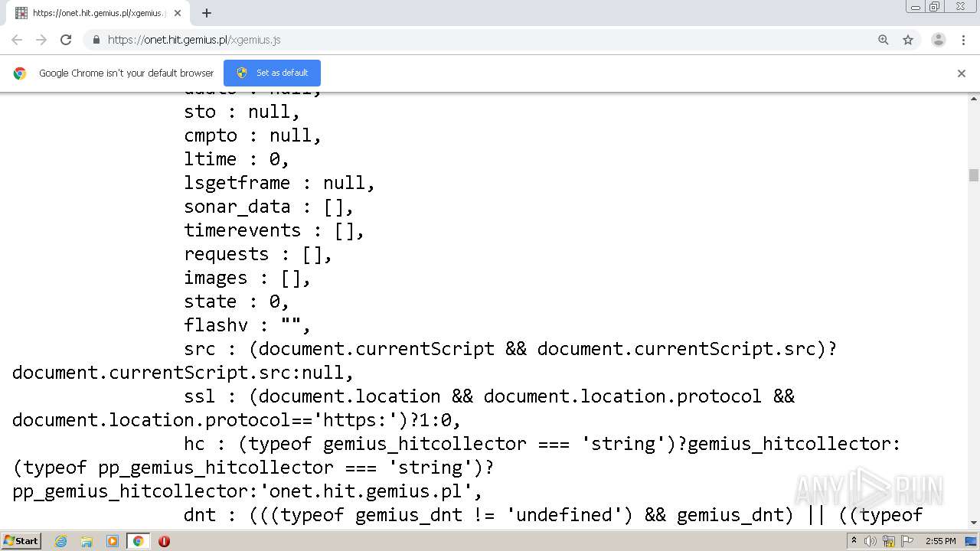
Task: Click the address bar URL
Action: pyautogui.click(x=194, y=40)
